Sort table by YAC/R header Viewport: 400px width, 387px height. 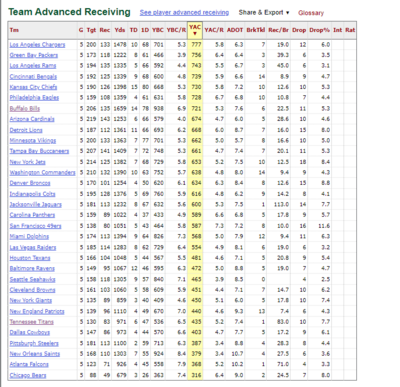(214, 30)
